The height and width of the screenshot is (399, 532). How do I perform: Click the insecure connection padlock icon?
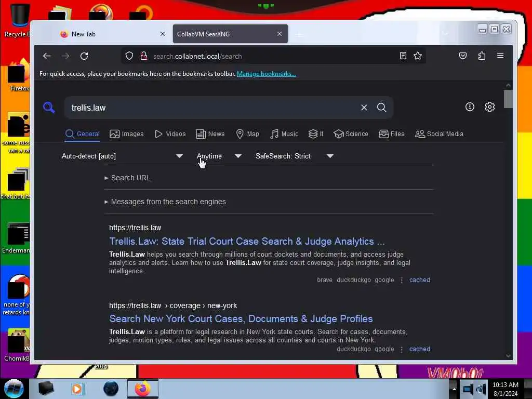coord(144,56)
